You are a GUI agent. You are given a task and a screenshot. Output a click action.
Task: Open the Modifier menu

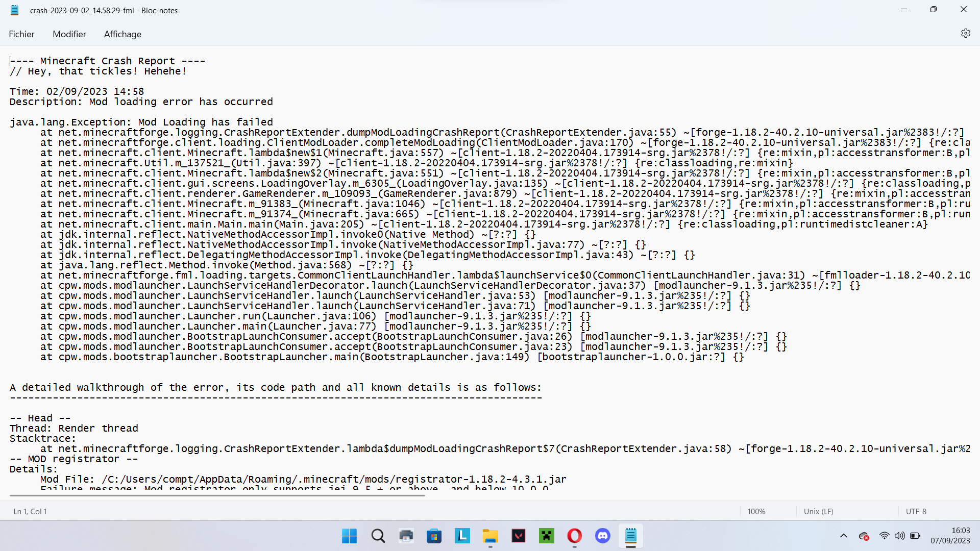pos(69,34)
